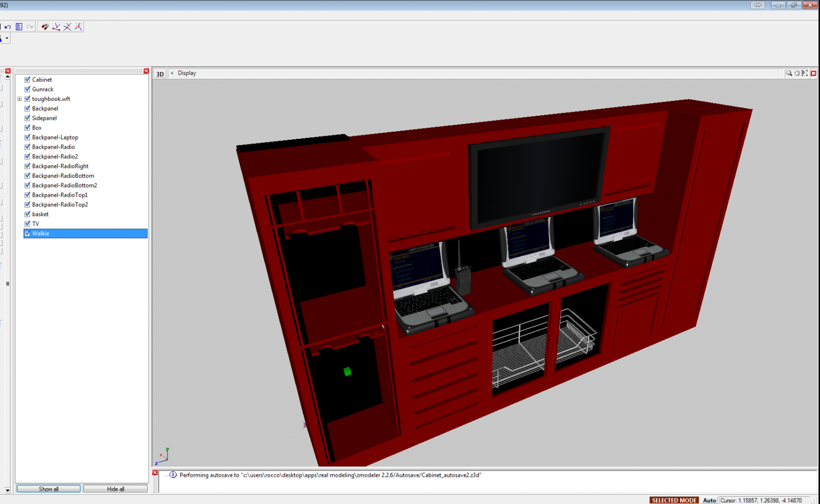
Task: Open the dropdown arrow beside the left toolbar tool
Action: tap(7, 38)
